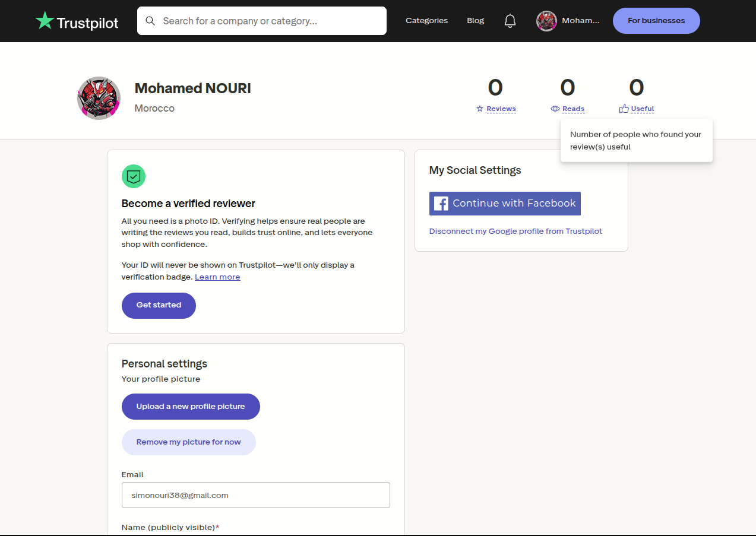Click the search magnifier icon
Viewport: 756px width, 536px height.
[x=151, y=21]
